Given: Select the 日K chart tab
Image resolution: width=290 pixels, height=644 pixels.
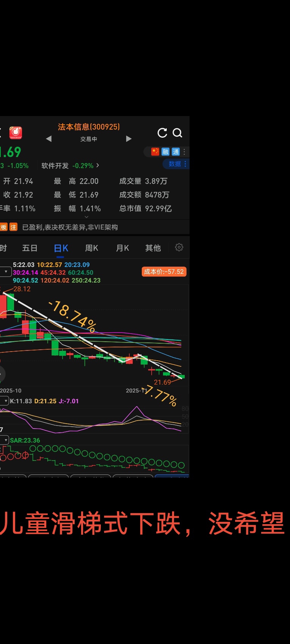Looking at the screenshot, I should (x=61, y=248).
